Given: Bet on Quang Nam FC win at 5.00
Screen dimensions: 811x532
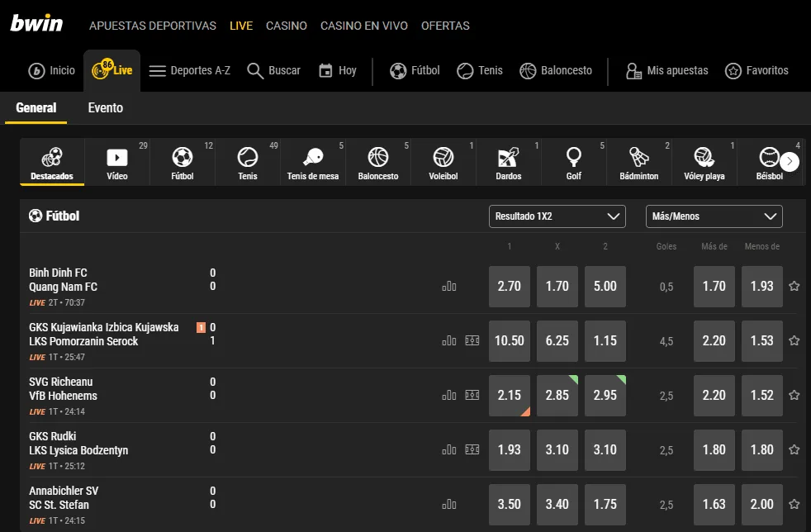Looking at the screenshot, I should point(605,286).
